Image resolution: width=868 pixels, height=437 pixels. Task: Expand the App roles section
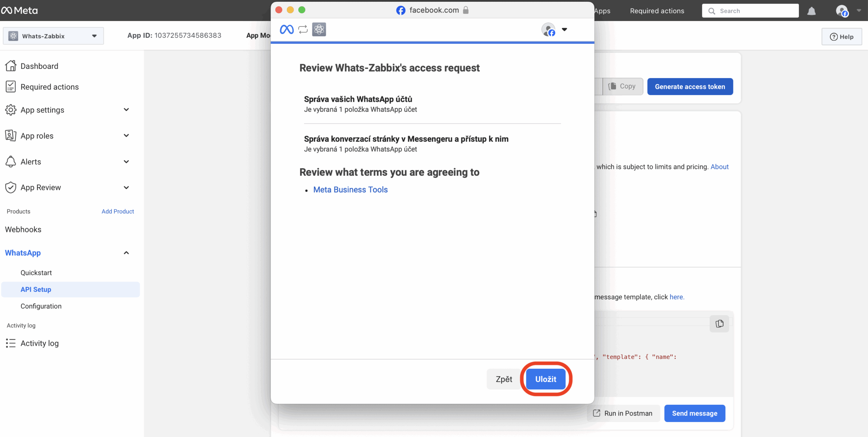126,135
